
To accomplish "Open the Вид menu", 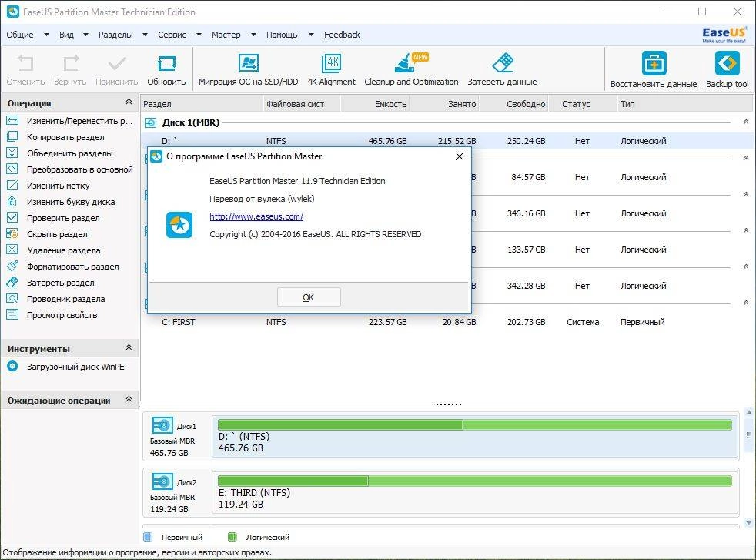I will click(66, 35).
